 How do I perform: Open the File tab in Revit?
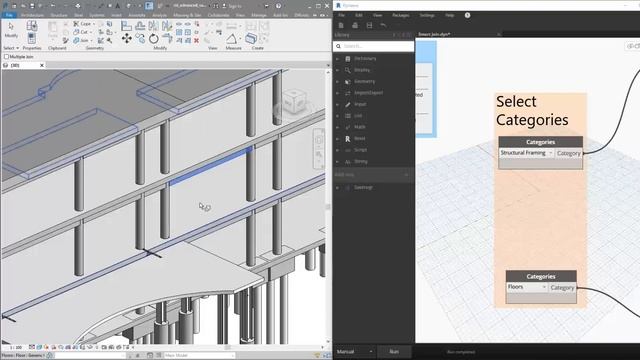[x=9, y=15]
